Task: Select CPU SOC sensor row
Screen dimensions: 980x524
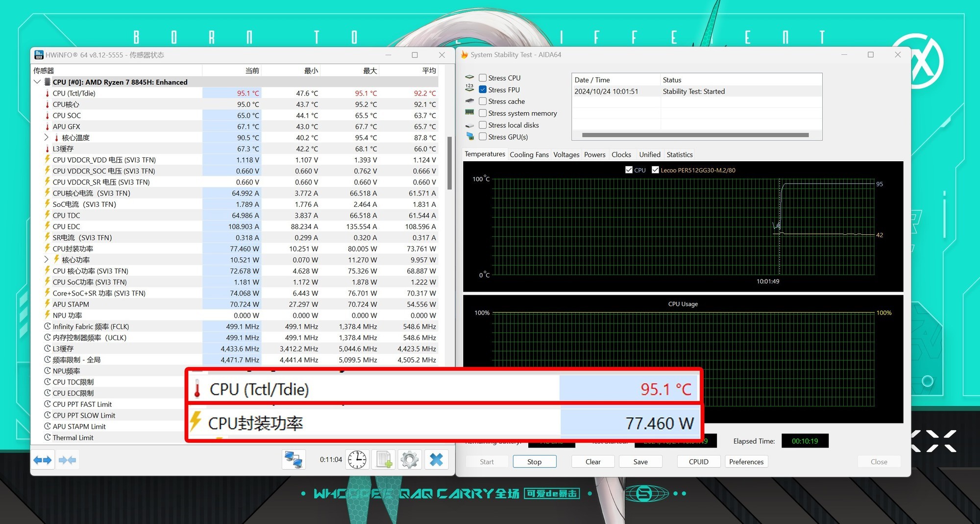Action: coord(234,116)
